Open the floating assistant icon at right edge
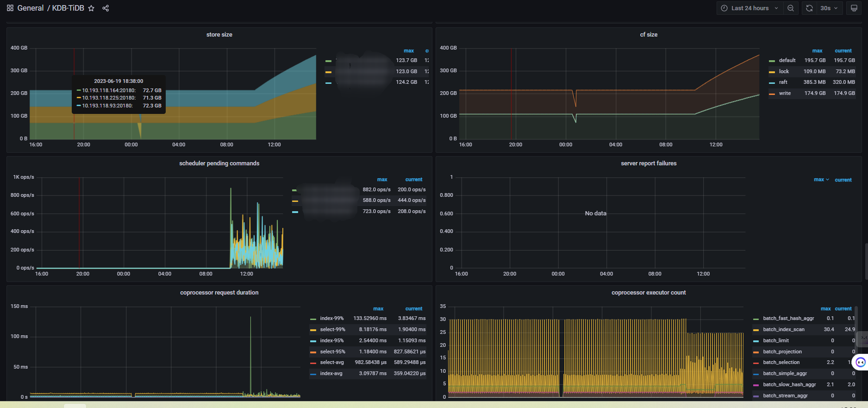This screenshot has width=868, height=408. tap(861, 362)
